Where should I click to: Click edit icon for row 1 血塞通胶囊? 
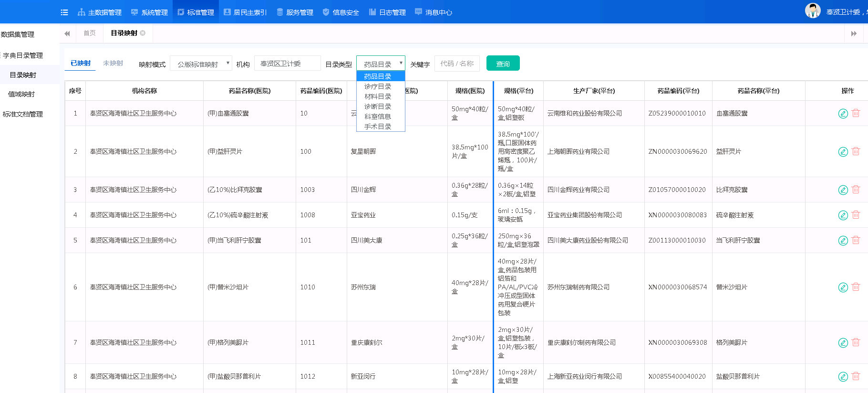843,114
